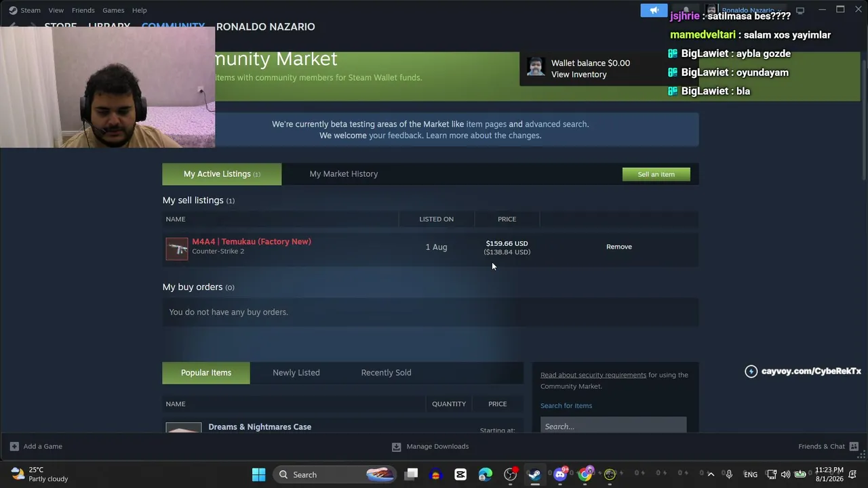Click the $159.66 USD listing price

point(507,243)
